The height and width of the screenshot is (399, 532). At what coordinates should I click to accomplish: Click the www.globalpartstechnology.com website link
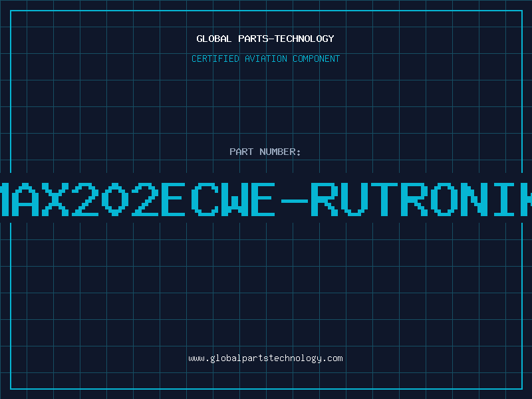pos(265,358)
